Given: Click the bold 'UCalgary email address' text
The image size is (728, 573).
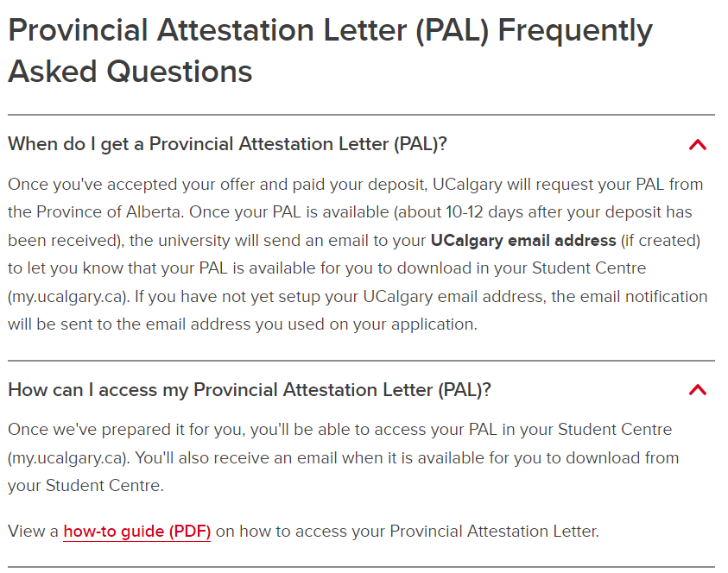Looking at the screenshot, I should pyautogui.click(x=523, y=240).
